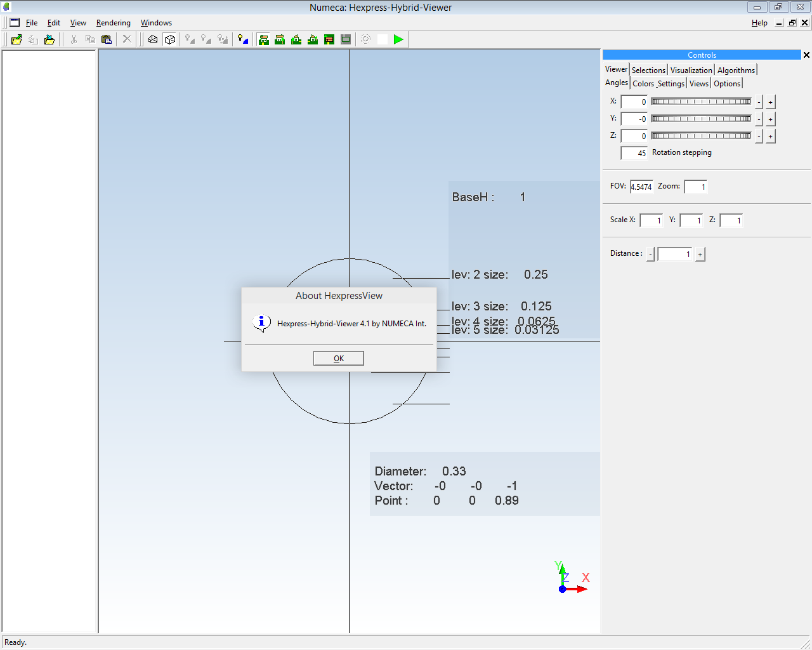The width and height of the screenshot is (812, 650).
Task: Click the gray screen view toolbar icon
Action: point(346,39)
